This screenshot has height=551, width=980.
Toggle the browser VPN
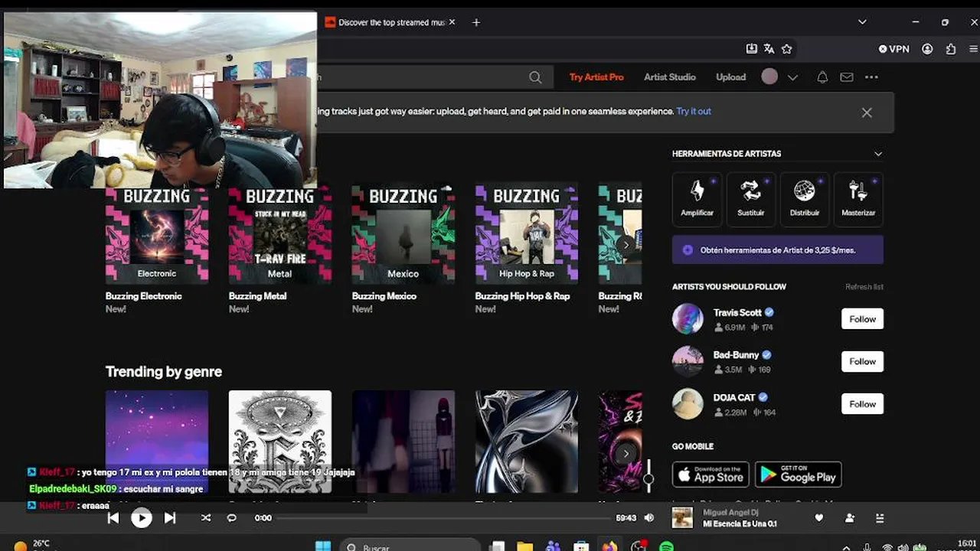tap(894, 49)
